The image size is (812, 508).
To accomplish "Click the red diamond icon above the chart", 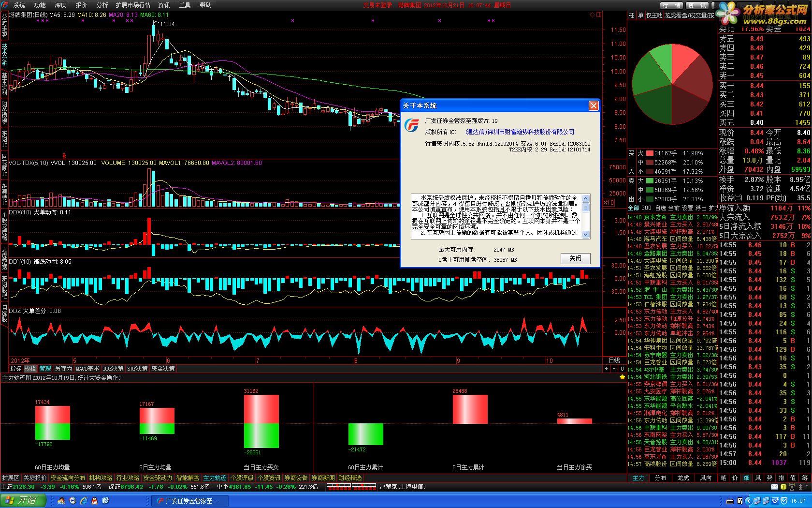I will (593, 15).
